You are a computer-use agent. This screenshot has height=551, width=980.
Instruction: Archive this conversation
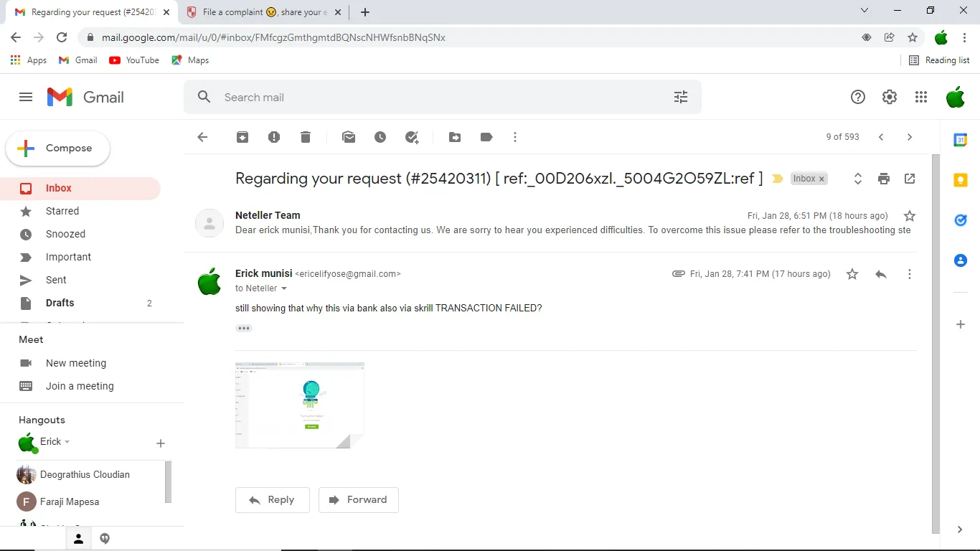pyautogui.click(x=242, y=137)
